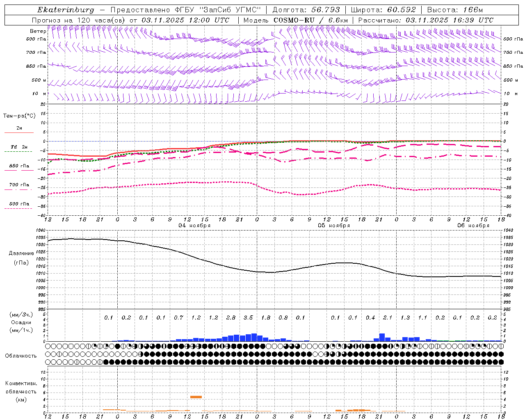The height and width of the screenshot is (420, 525).
Task: Click the Ekaterinburg station title
Action: point(66,10)
